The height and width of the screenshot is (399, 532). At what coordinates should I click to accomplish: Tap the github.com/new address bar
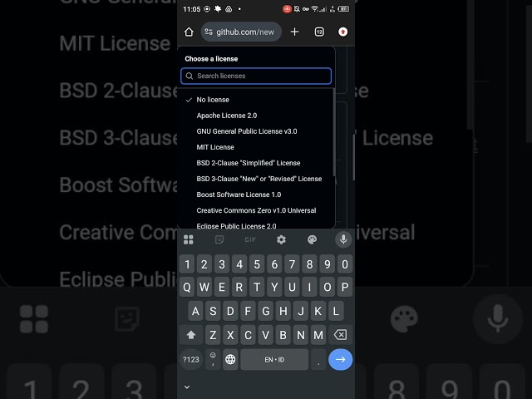pyautogui.click(x=241, y=32)
